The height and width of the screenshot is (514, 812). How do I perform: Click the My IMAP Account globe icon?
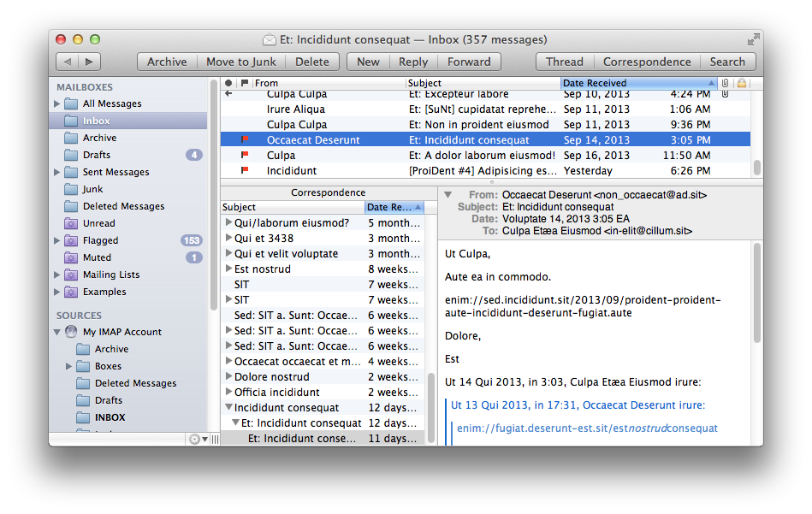tap(70, 332)
